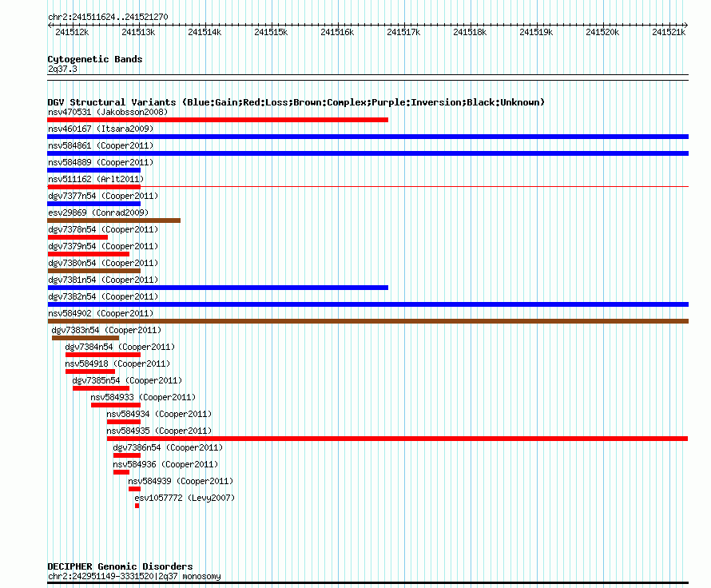Screen dimensions: 711x588
Task: Select the blue dgv7382n54 gain bar
Action: pos(367,304)
